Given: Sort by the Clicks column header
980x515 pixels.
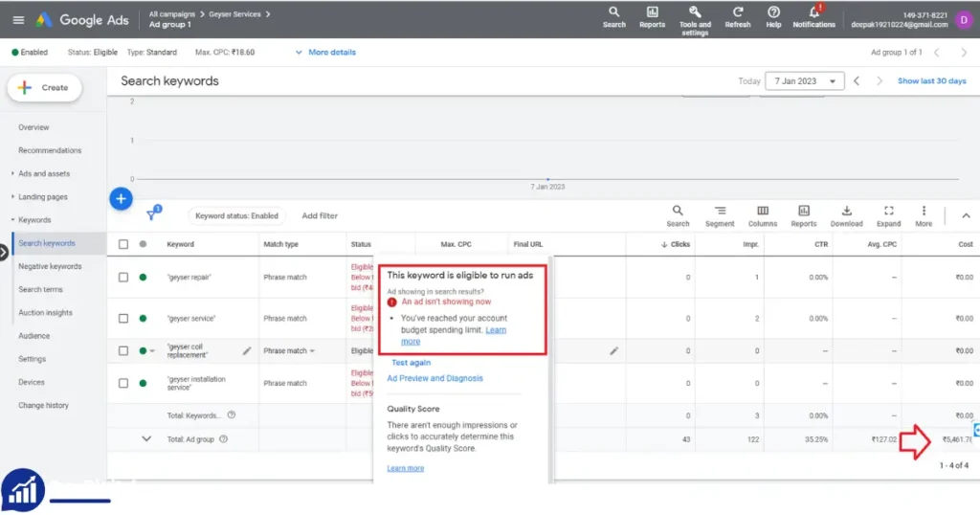Looking at the screenshot, I should (675, 244).
